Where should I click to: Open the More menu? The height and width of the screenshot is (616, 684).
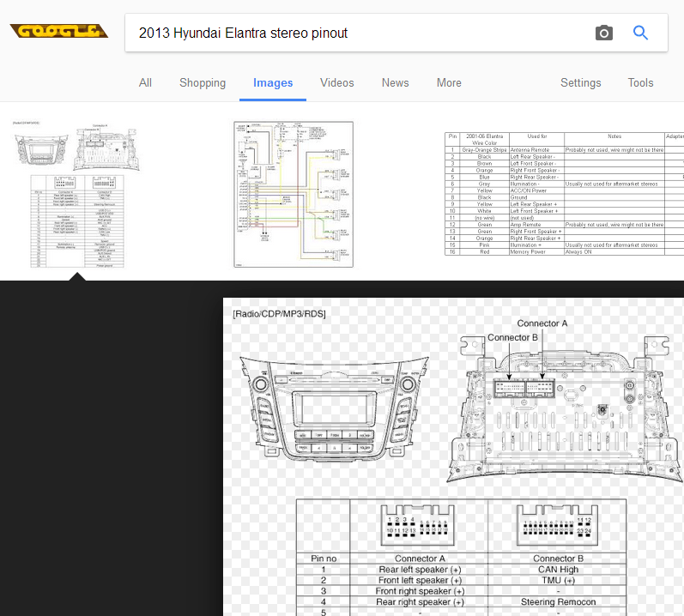click(x=449, y=83)
